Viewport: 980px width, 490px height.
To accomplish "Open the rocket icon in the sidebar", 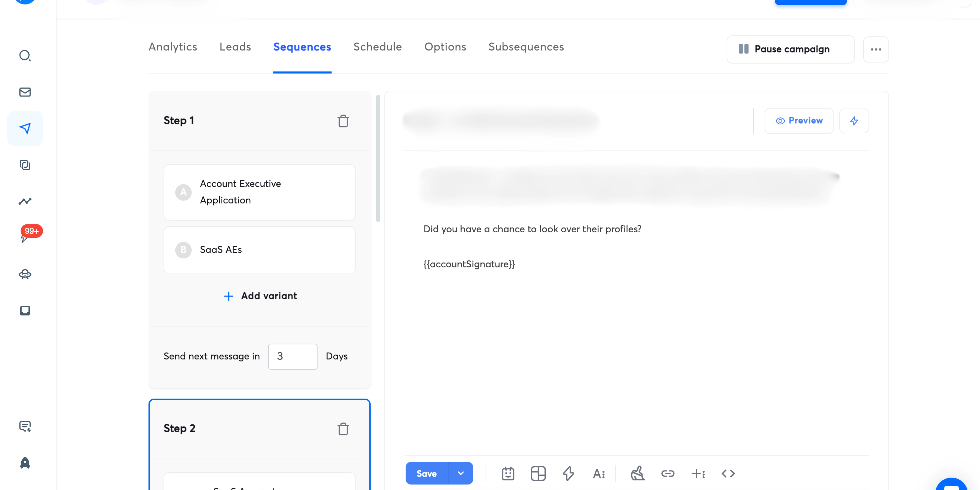I will click(x=25, y=463).
